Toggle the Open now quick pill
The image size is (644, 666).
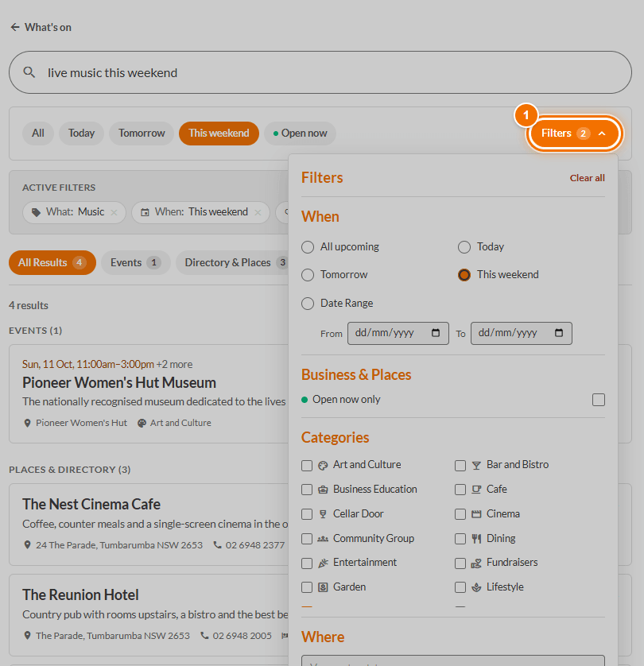(300, 134)
